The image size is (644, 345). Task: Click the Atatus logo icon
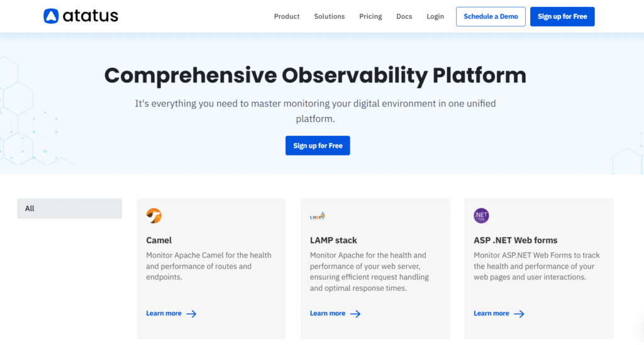51,16
